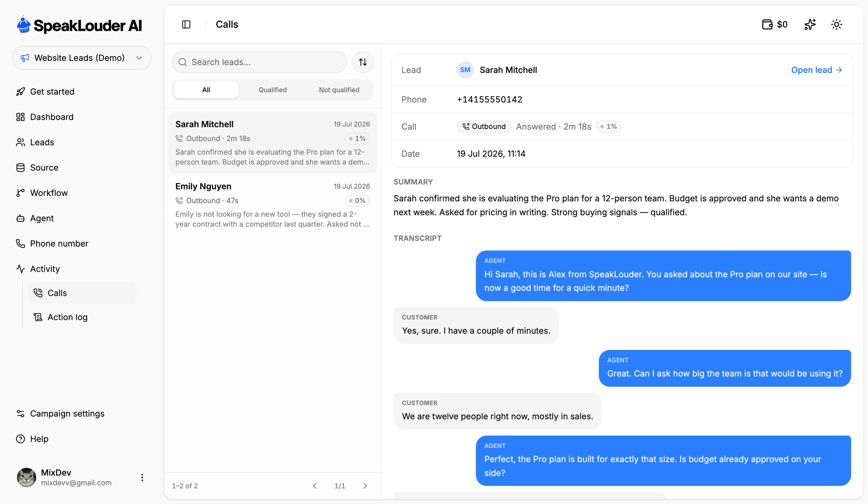Open the wallet balance $0

(775, 24)
